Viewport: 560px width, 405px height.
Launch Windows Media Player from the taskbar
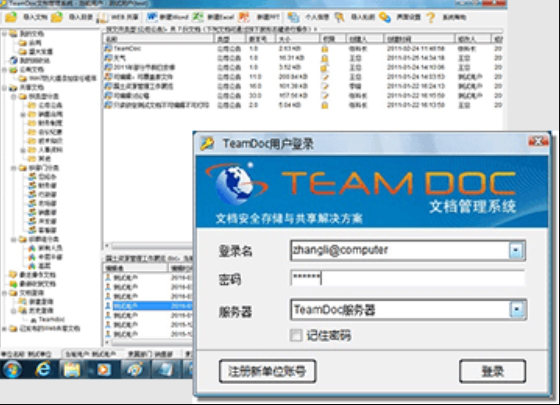pos(104,369)
